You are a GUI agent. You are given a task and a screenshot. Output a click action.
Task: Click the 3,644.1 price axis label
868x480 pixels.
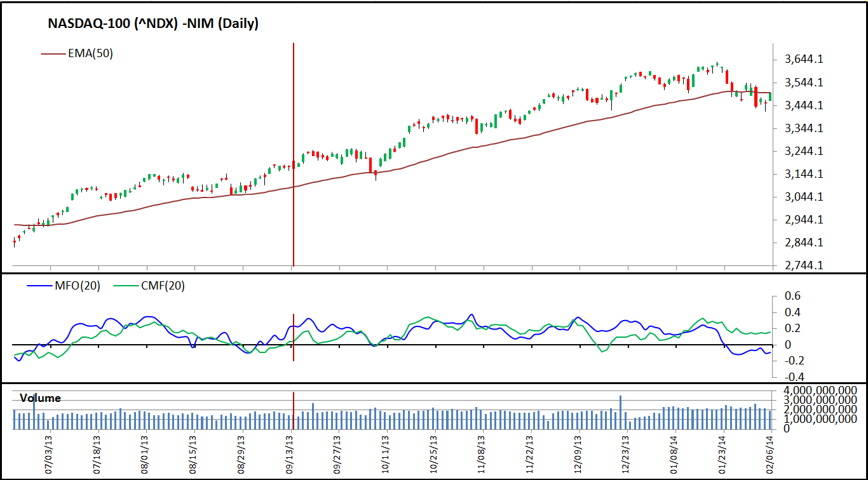pos(804,60)
